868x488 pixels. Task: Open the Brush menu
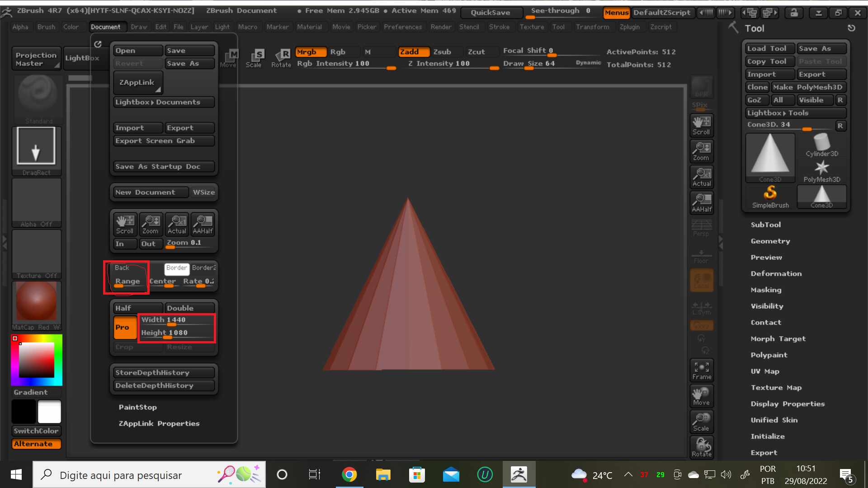[x=46, y=27]
